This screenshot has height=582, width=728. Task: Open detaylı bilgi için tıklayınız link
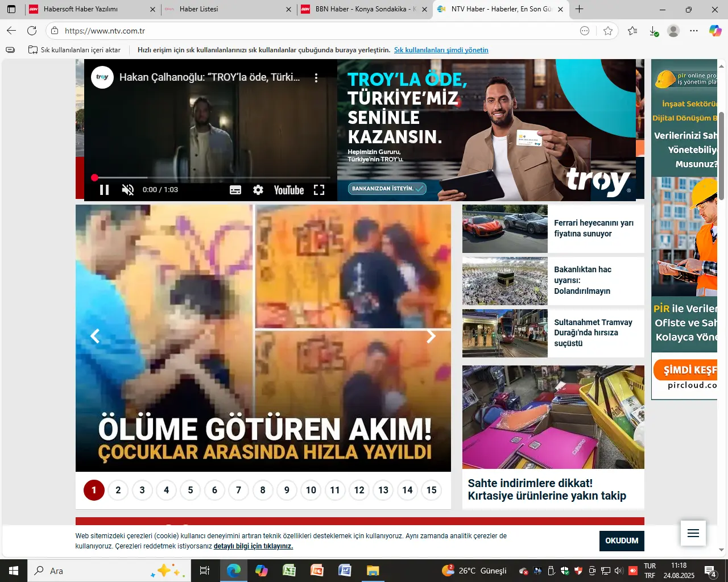[x=253, y=546]
